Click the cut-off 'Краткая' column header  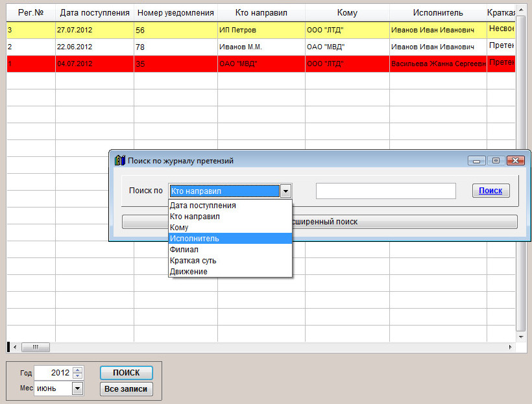click(501, 13)
